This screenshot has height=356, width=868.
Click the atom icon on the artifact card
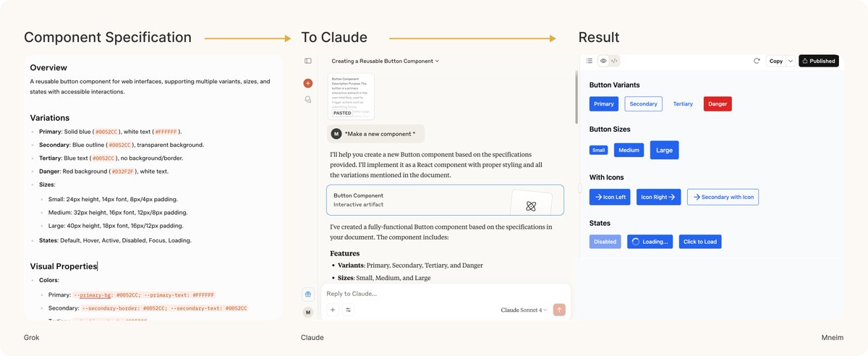click(x=531, y=206)
